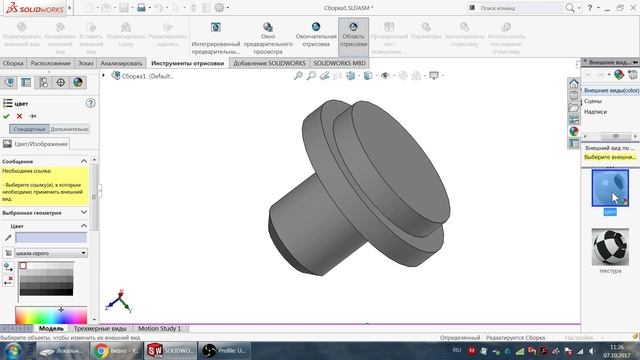Pick the white swatch in grayscale palette
The image size is (640, 360).
23,266
